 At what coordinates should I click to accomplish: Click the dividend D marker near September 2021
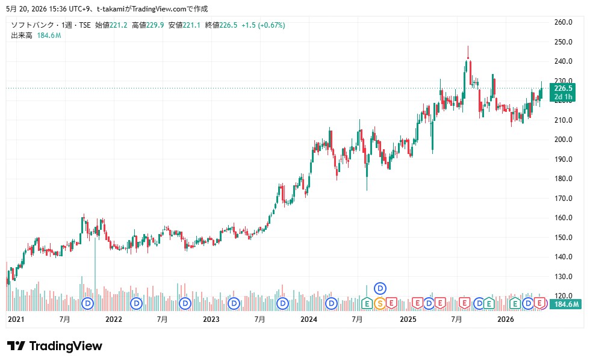pos(88,303)
